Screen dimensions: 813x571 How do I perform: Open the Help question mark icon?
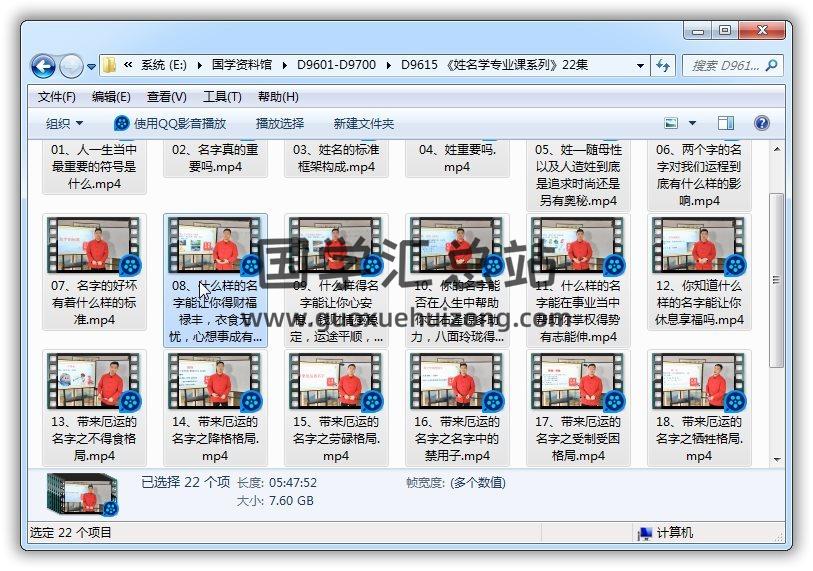click(x=761, y=123)
